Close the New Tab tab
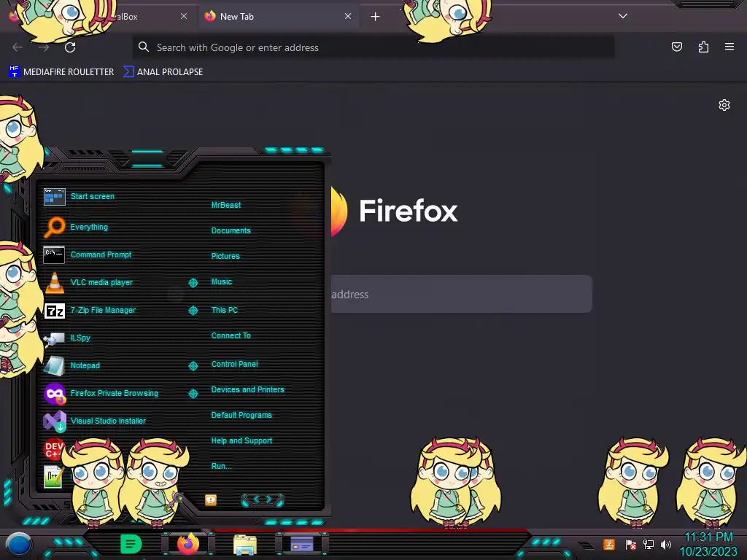 pos(348,16)
